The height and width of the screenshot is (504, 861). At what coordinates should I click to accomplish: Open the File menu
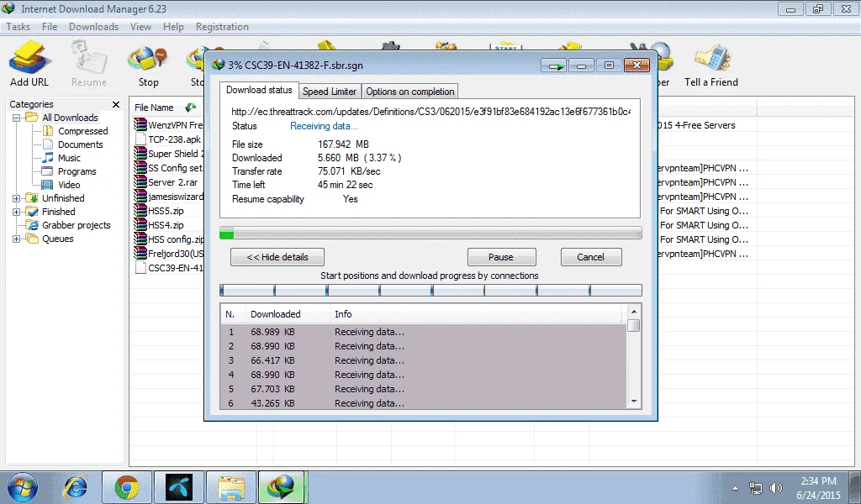(50, 26)
